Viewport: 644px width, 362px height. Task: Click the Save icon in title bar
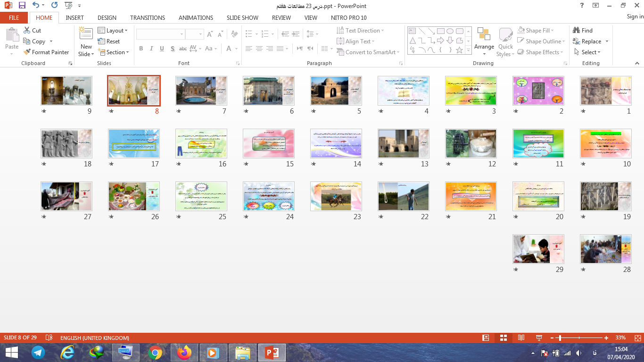point(22,6)
